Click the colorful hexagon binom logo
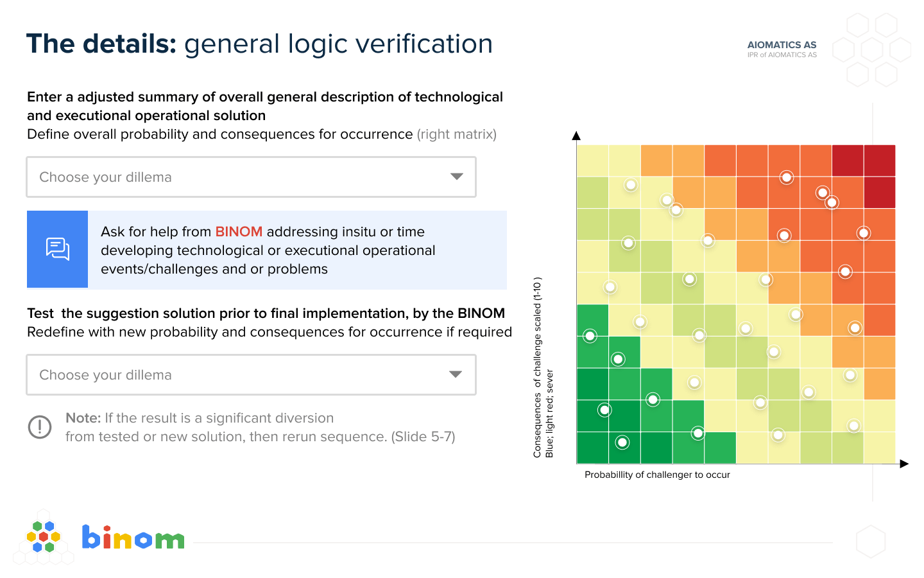Image resolution: width=924 pixels, height=578 pixels. coord(44,537)
